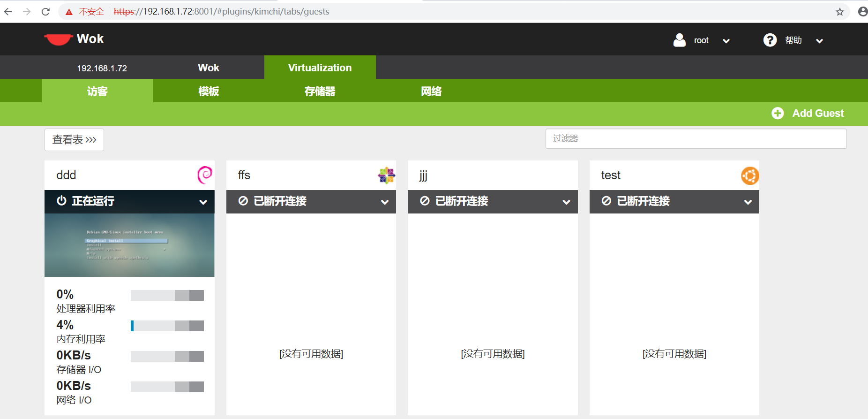Screen dimensions: 868x419
Task: Click [没有可用数据] text in ffs card
Action: [311, 354]
